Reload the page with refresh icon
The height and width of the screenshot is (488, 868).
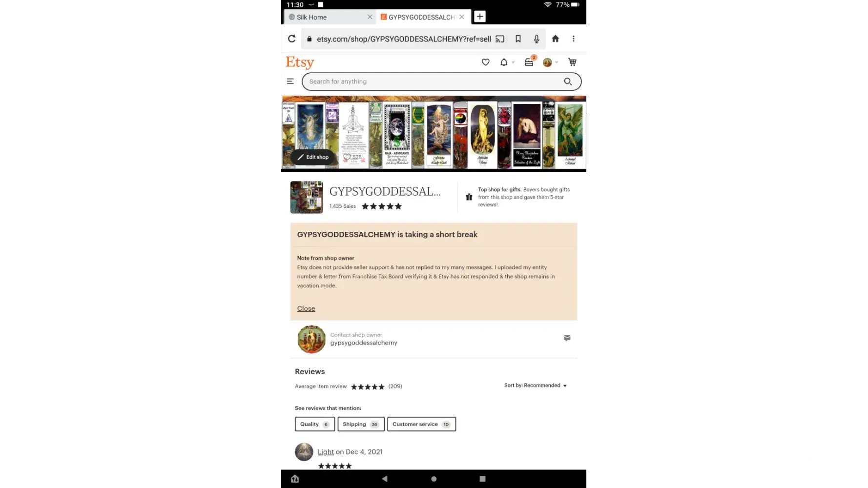[x=291, y=39]
